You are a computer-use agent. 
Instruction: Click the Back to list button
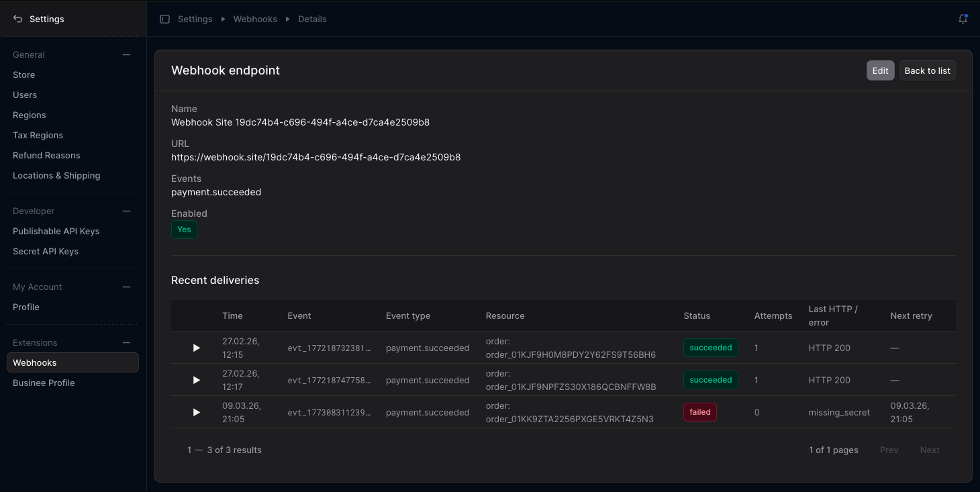(927, 70)
